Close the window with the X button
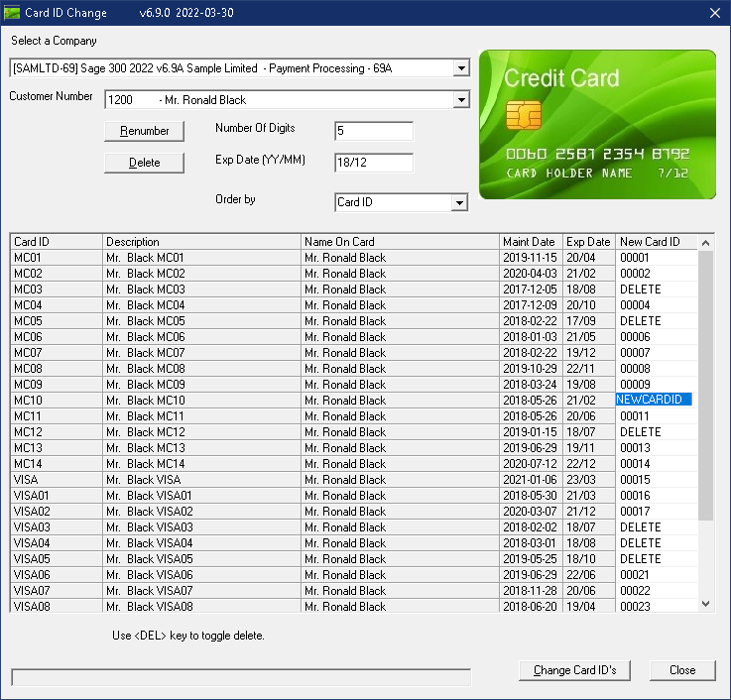This screenshot has height=700, width=731. coord(715,13)
